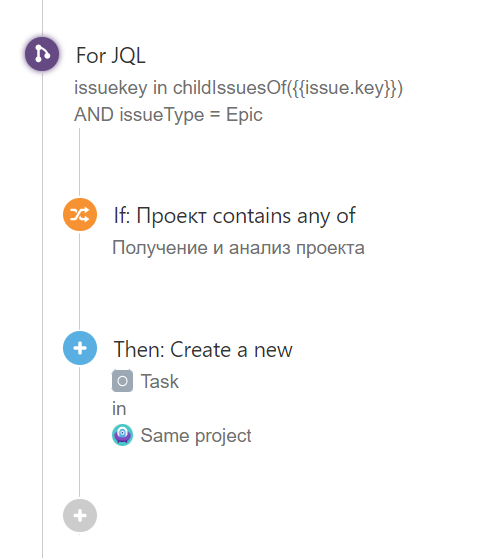
Task: Click the Task label text
Action: (160, 381)
